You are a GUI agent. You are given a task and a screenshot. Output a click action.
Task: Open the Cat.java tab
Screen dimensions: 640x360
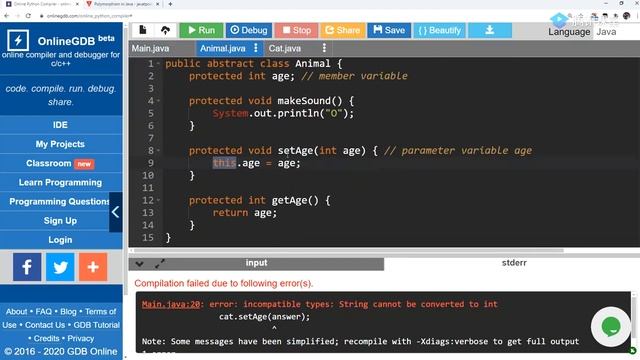click(284, 48)
